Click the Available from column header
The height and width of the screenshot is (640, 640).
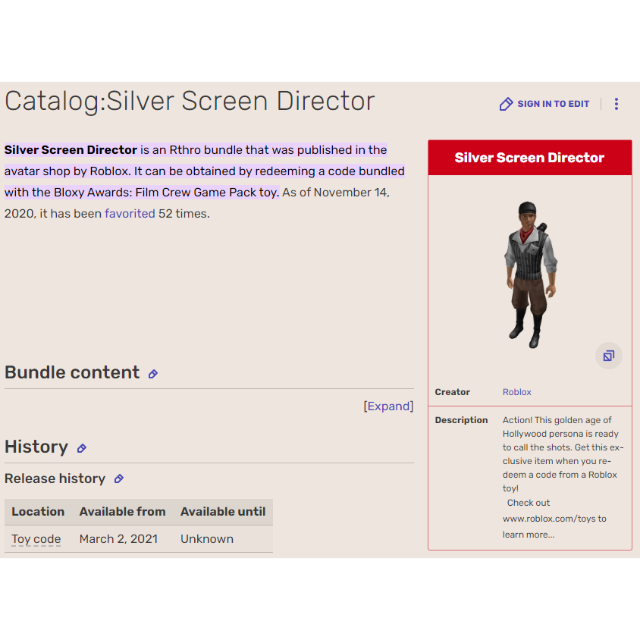coord(122,511)
